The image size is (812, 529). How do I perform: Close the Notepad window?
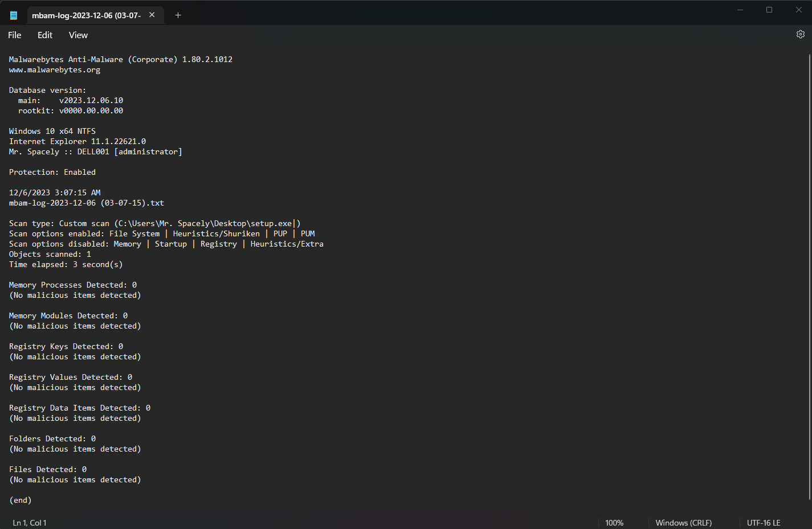pyautogui.click(x=798, y=10)
